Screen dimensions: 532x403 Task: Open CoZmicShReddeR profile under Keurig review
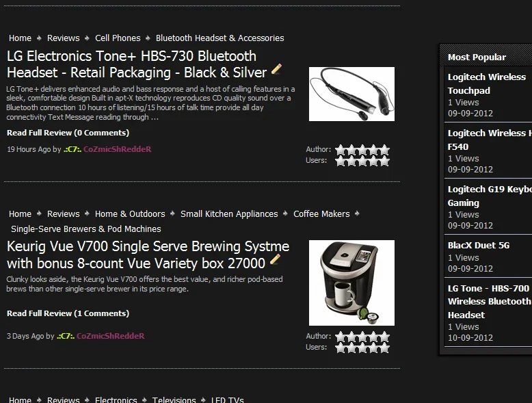pyautogui.click(x=111, y=336)
